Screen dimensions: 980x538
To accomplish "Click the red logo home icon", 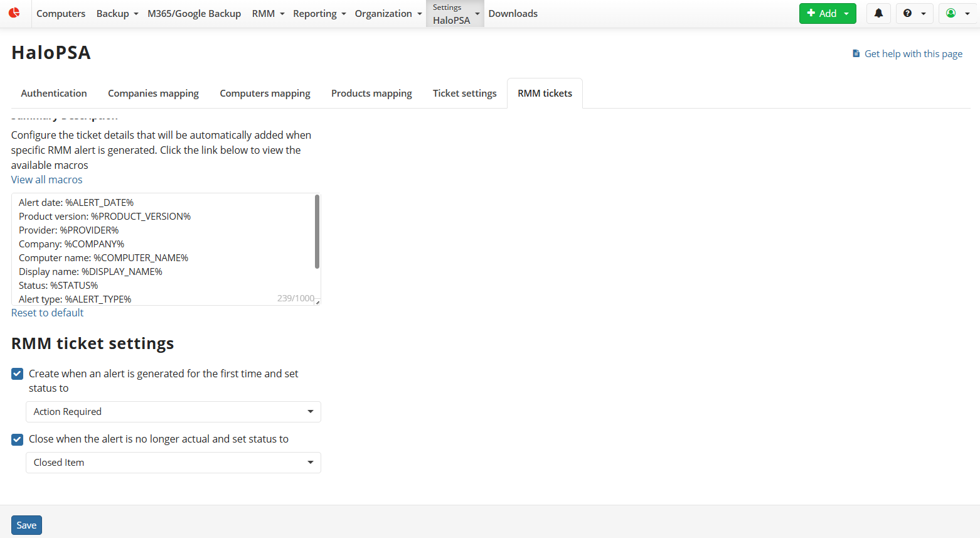I will click(x=14, y=13).
